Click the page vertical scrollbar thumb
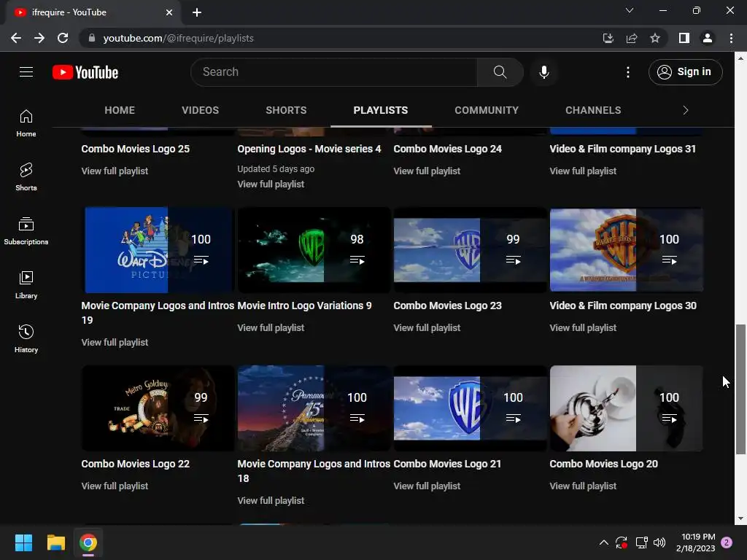The image size is (747, 560). point(740,389)
